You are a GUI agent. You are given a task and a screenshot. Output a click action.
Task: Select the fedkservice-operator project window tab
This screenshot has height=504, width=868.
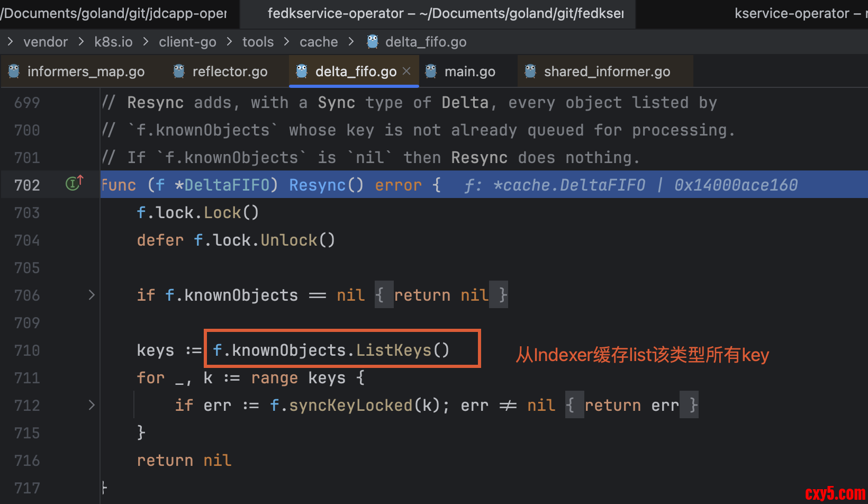click(x=445, y=14)
